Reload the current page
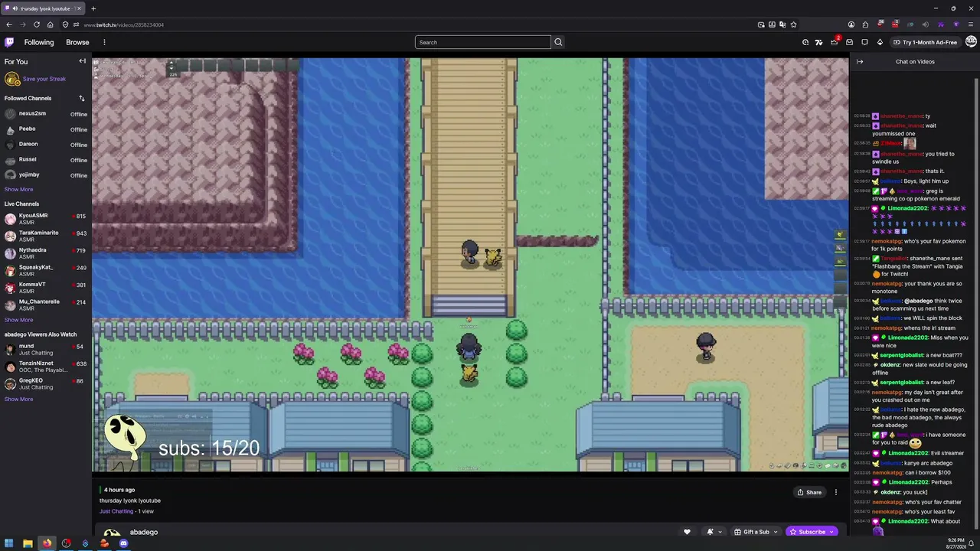The image size is (980, 551). 36,24
